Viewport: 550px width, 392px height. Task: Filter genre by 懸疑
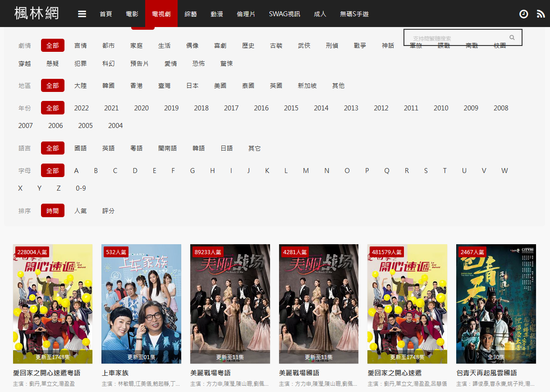tap(53, 64)
